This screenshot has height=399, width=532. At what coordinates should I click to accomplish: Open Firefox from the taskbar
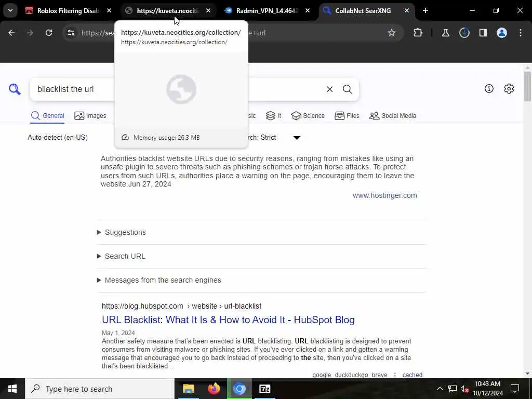[214, 389]
